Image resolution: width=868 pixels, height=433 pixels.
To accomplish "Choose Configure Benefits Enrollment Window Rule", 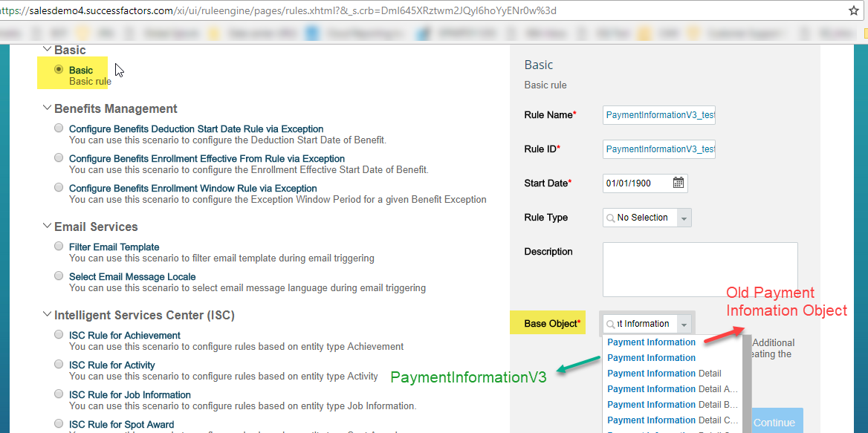I will tap(59, 187).
